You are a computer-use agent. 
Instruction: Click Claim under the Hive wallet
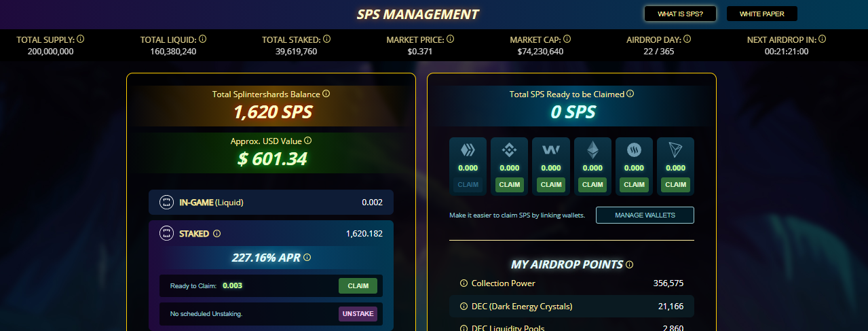(468, 184)
